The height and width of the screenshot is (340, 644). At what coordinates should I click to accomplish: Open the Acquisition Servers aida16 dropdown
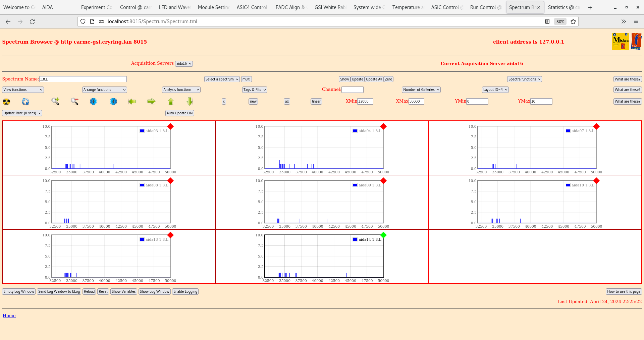click(x=183, y=63)
